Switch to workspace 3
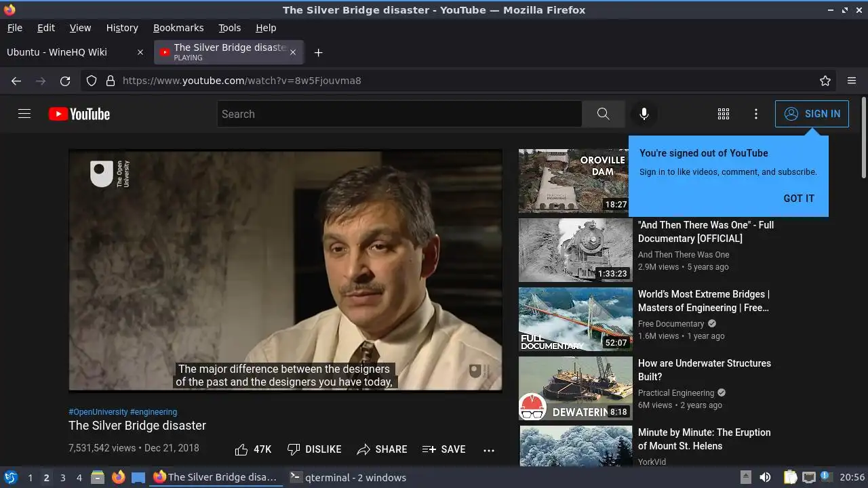The image size is (868, 488). 62,478
